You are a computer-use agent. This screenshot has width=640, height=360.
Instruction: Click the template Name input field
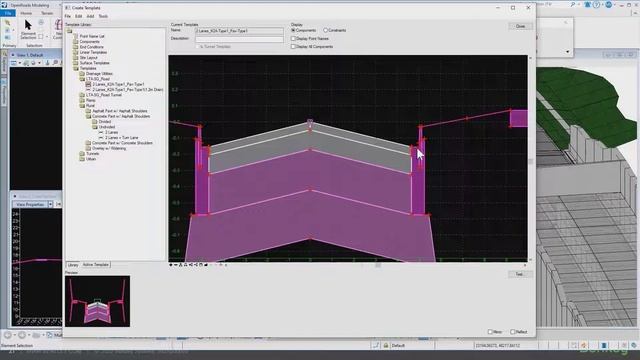coord(239,31)
